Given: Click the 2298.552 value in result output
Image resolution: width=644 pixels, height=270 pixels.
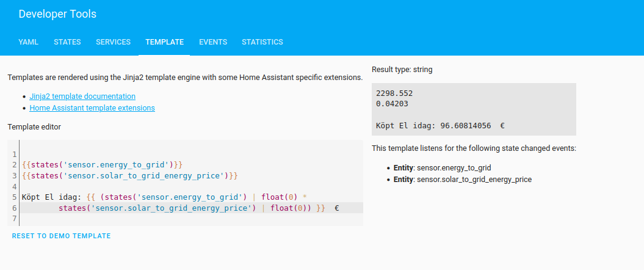Looking at the screenshot, I should pyautogui.click(x=394, y=93).
